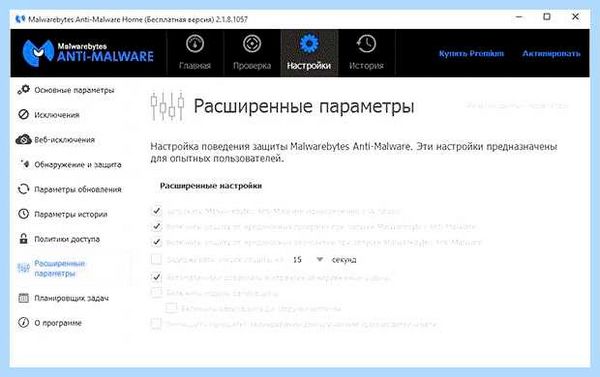Toggle automatic quarantine of detected threats checkbox
600x377 pixels.
click(x=156, y=277)
